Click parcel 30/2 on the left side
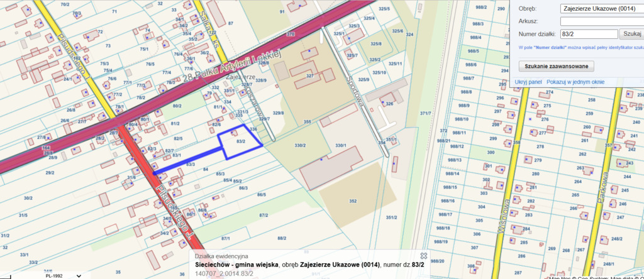Image resolution: width=644 pixels, height=279 pixels. coord(28,198)
